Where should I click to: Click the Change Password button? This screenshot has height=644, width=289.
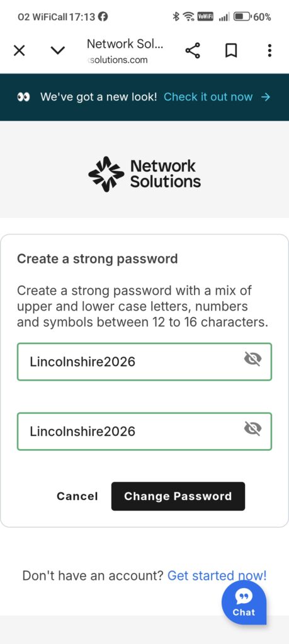click(178, 496)
